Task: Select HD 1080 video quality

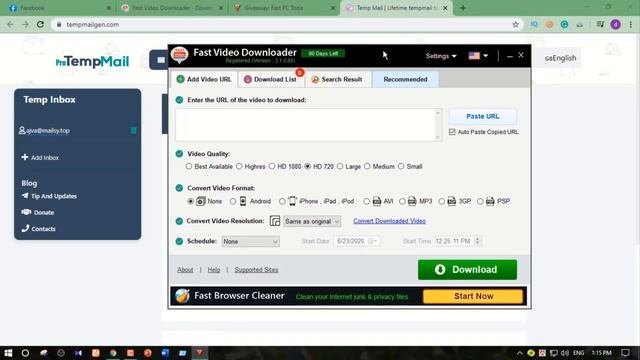Action: (272, 166)
